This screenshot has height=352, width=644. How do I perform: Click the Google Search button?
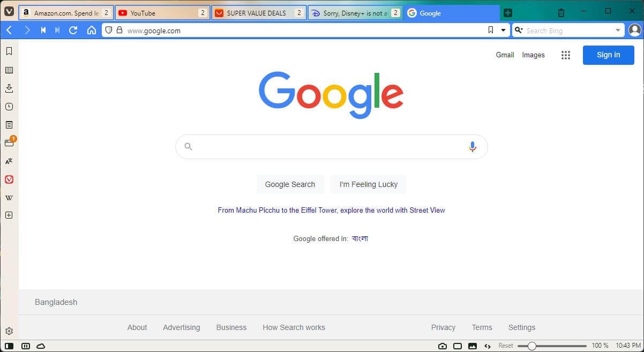coord(290,184)
